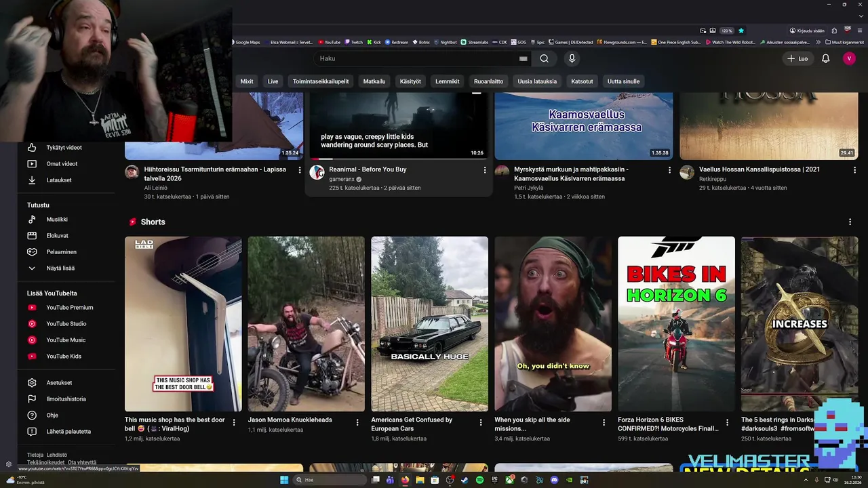Open options menu for Vaellus Hossan Kansallispuistossa video
Viewport: 868px width, 488px height.
click(x=854, y=170)
